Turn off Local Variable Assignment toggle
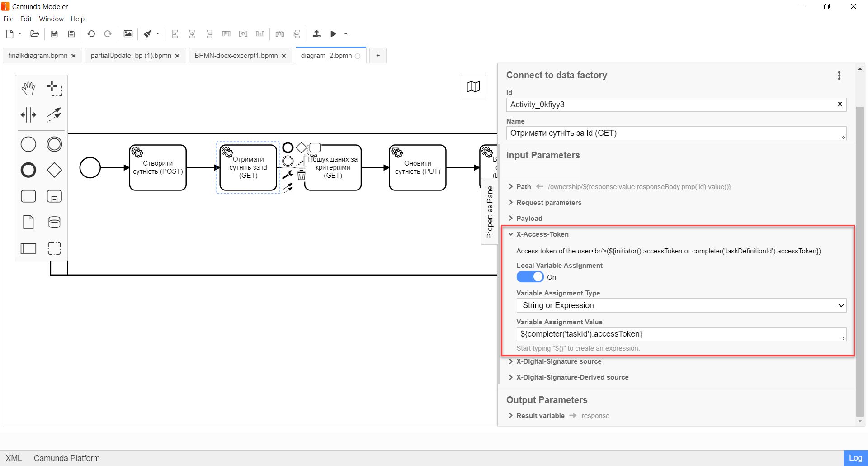The image size is (868, 466). (x=530, y=277)
